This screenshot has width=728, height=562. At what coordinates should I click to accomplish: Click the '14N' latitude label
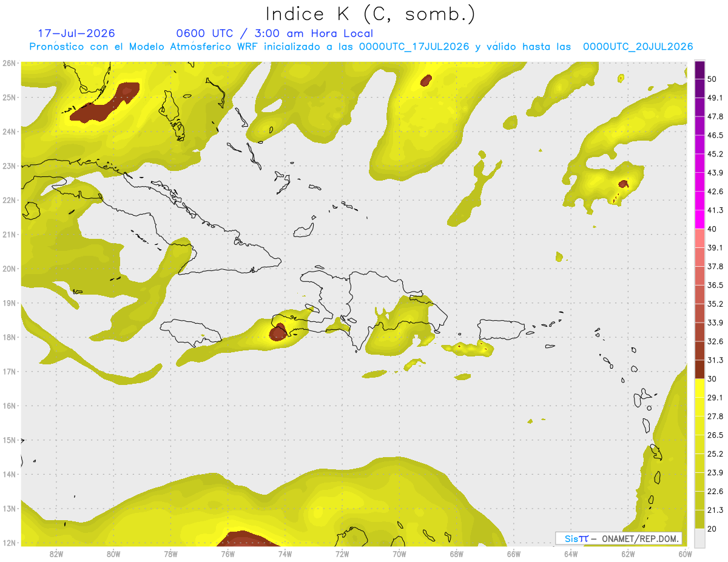tap(9, 474)
